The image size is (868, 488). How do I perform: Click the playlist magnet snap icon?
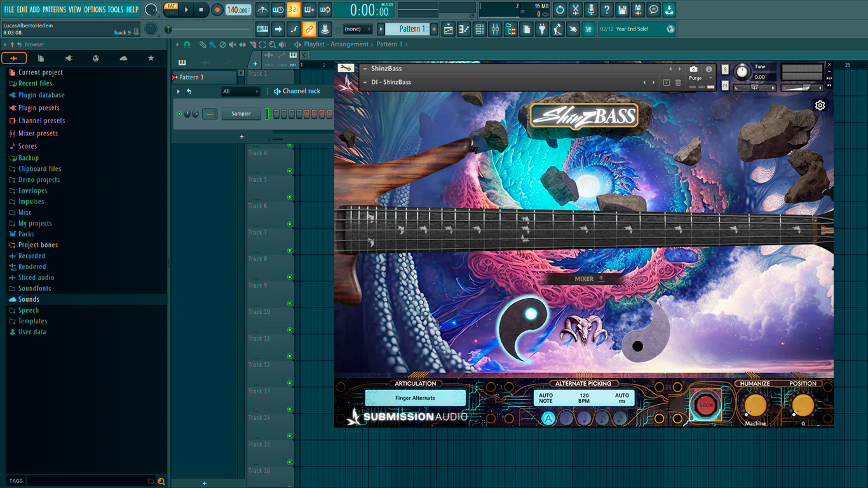[x=187, y=44]
